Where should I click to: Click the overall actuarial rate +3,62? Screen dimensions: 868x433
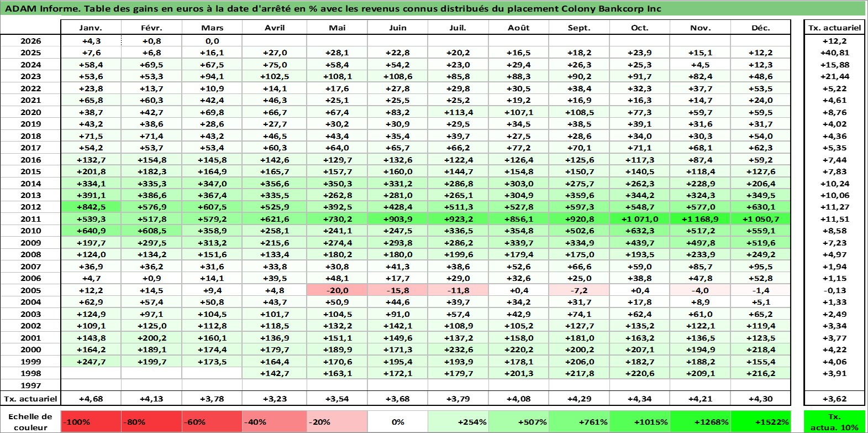coord(834,398)
